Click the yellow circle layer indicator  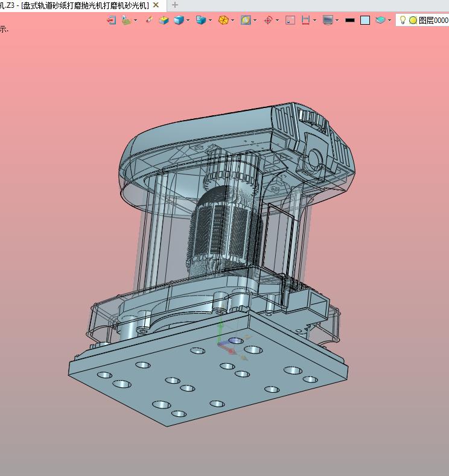click(413, 21)
